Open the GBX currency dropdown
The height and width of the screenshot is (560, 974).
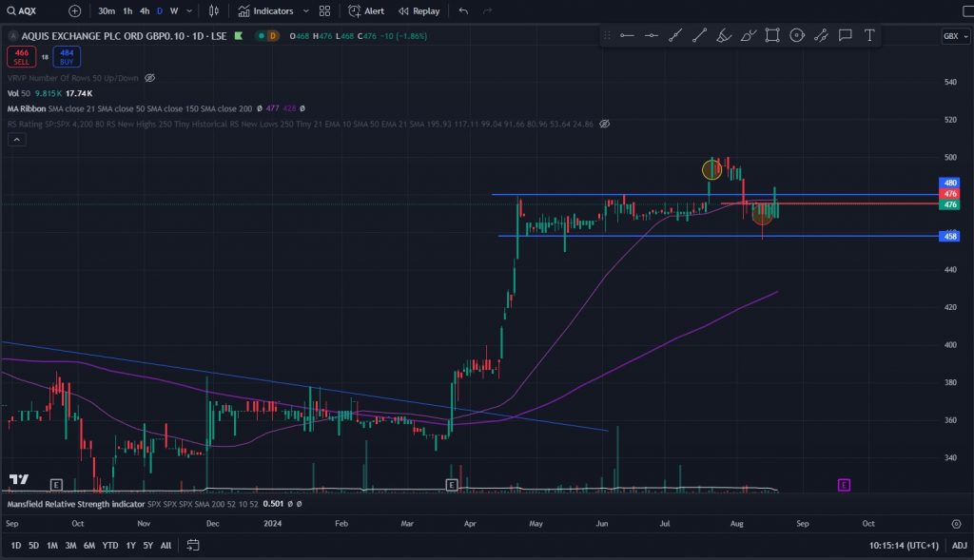coord(952,35)
